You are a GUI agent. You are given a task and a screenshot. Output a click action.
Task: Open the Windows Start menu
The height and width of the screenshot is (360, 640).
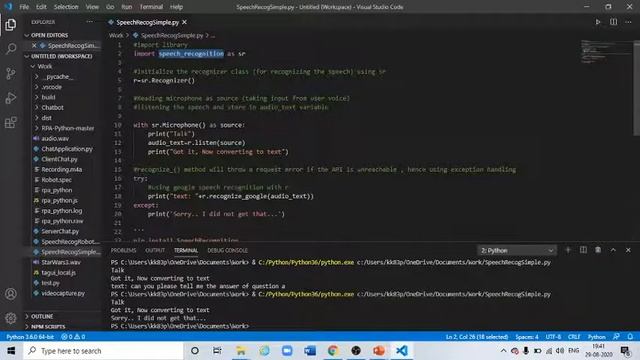[11, 351]
